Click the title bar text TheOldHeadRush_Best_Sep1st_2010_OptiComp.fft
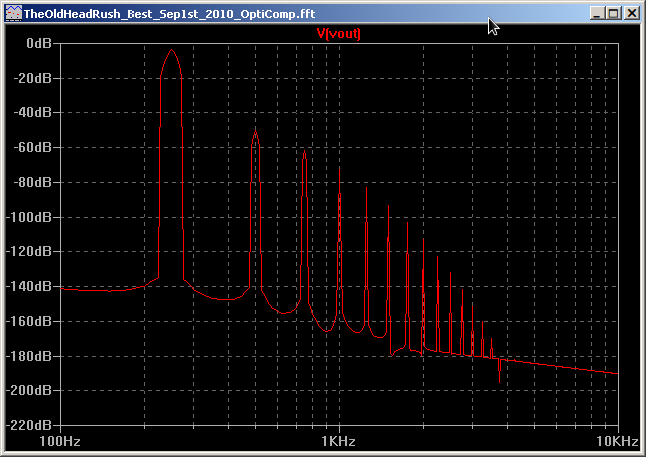 coord(169,14)
